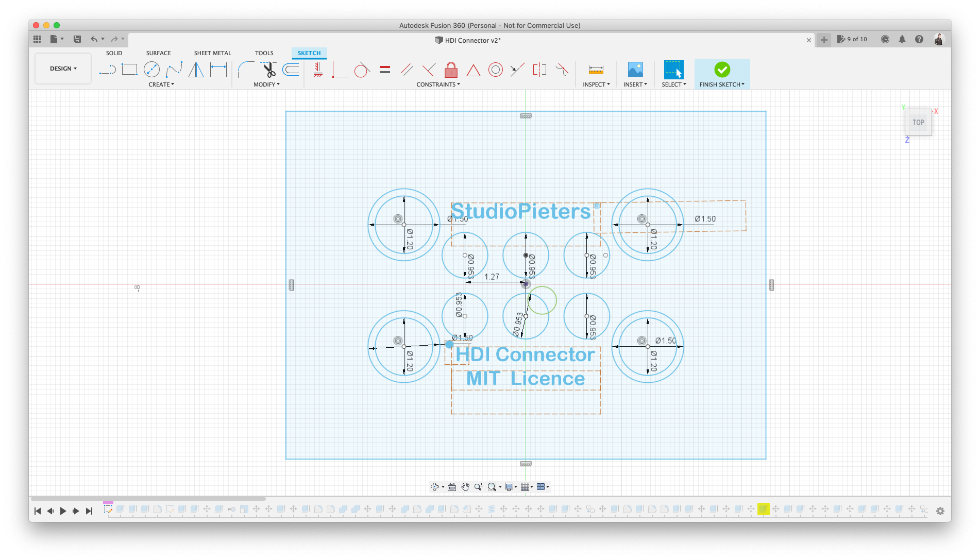This screenshot has height=560, width=980.
Task: Activate the Pan hand tool
Action: point(465,487)
